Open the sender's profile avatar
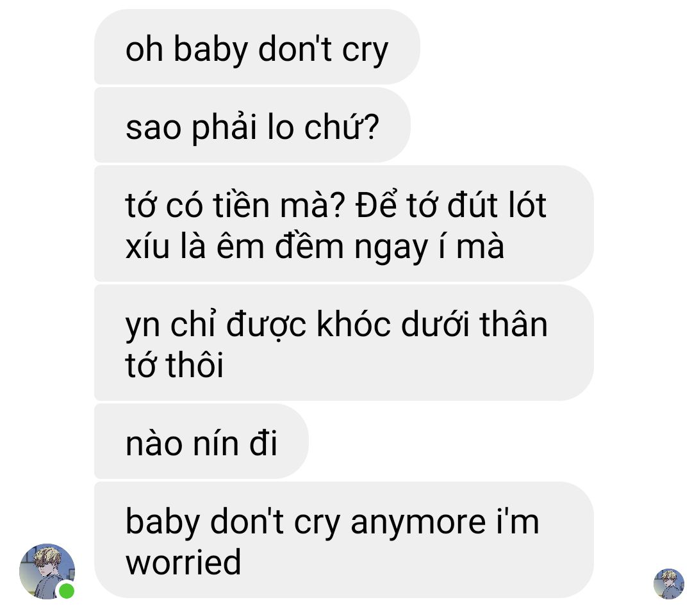Image resolution: width=692 pixels, height=616 pixels. point(47,571)
